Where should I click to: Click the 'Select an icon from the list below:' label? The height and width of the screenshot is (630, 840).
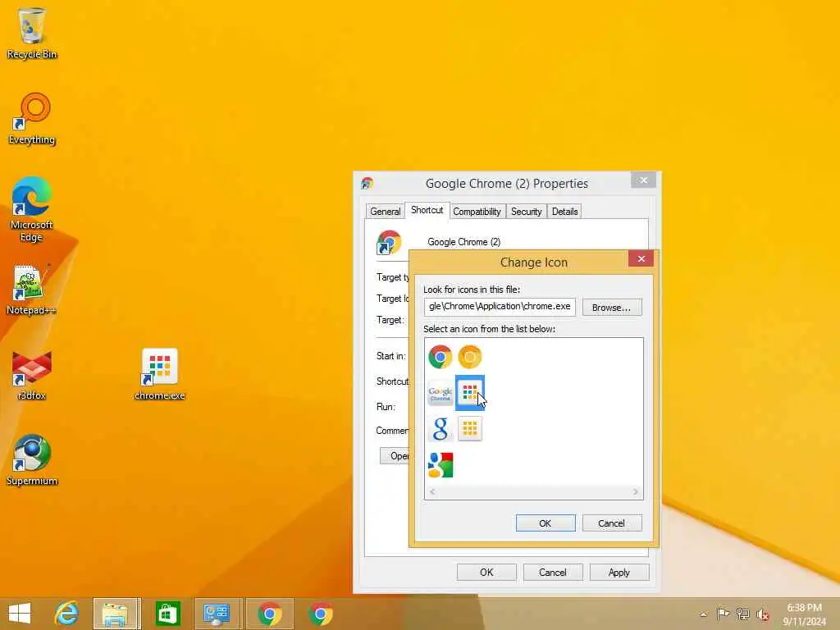point(489,329)
